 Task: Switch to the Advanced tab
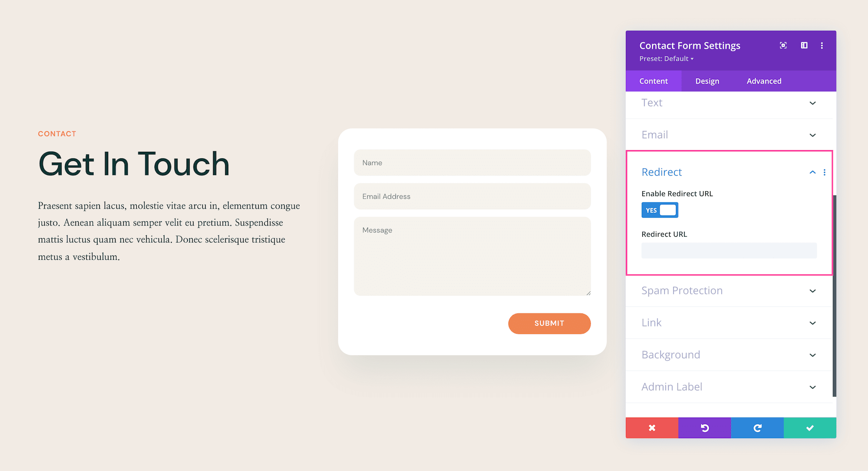764,81
